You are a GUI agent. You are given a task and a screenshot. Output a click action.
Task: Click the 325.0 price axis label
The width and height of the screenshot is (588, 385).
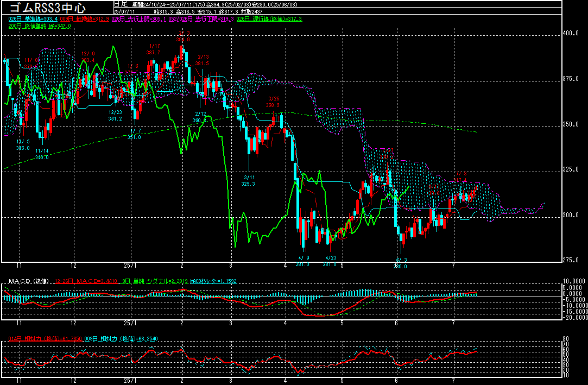coord(571,169)
